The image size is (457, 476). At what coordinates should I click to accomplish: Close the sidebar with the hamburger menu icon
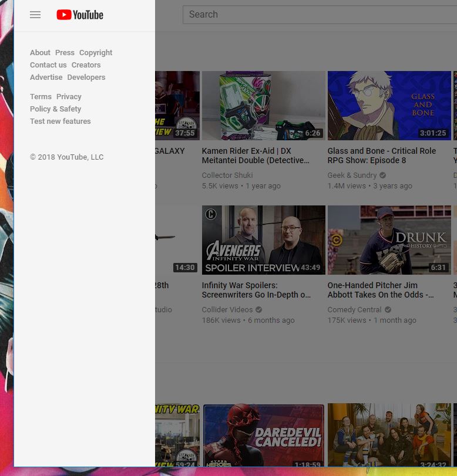tap(35, 15)
